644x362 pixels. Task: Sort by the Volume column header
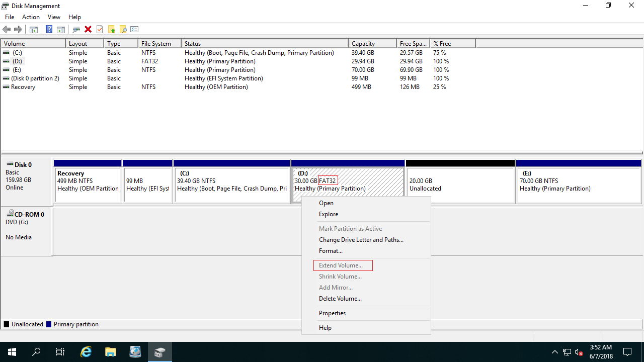33,44
